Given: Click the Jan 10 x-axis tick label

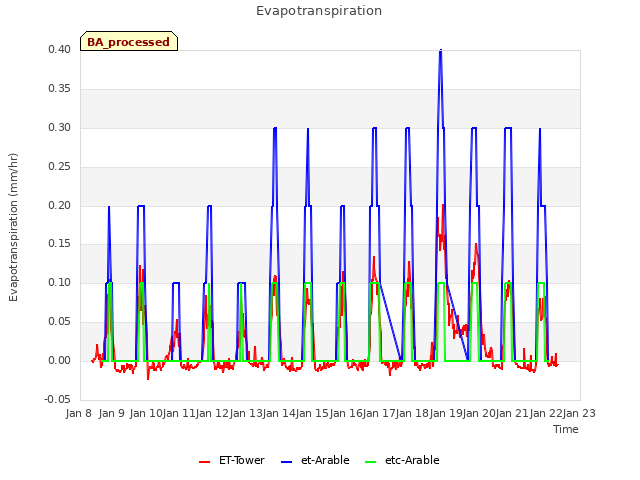Looking at the screenshot, I should click(146, 413).
